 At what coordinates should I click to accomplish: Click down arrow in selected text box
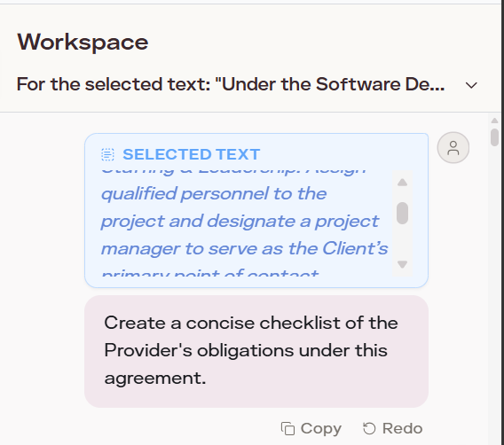coord(403,264)
